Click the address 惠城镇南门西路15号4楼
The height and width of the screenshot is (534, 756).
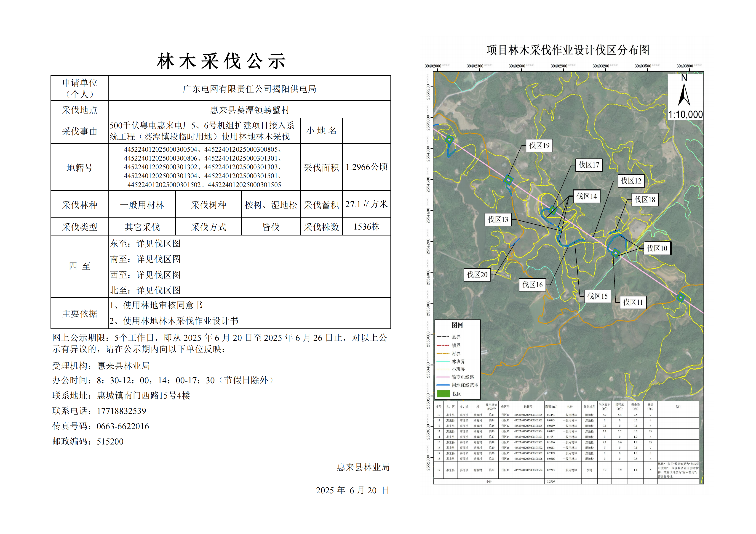144,396
